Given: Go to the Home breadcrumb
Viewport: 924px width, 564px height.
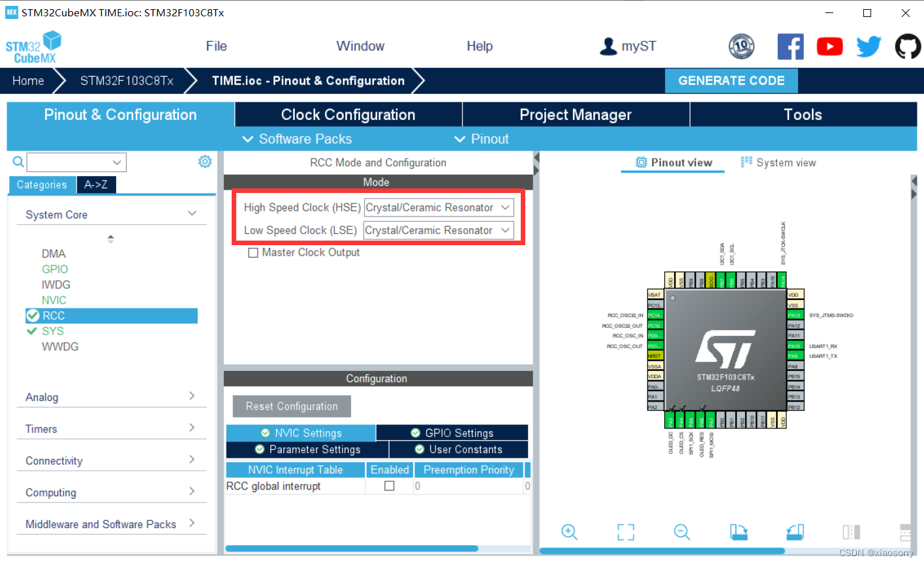Looking at the screenshot, I should click(x=28, y=81).
